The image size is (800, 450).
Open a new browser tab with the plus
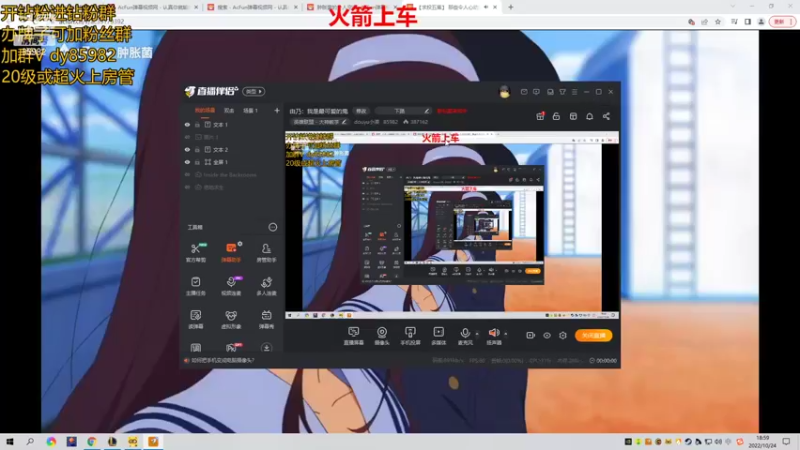(510, 7)
